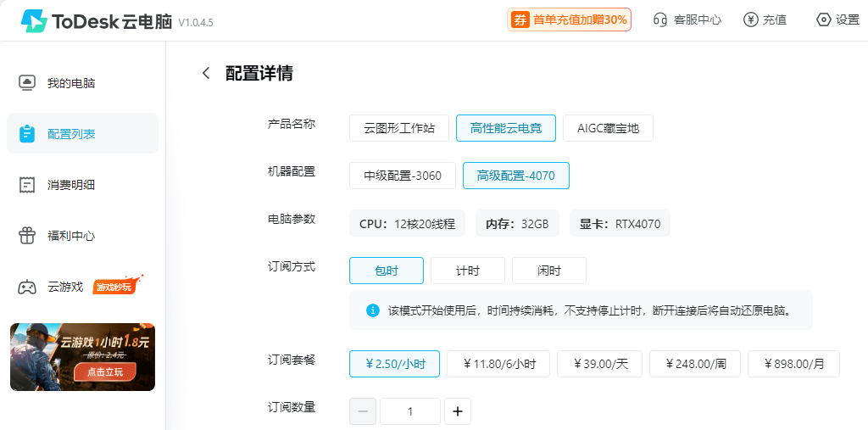Choose the ¥2.50/小时 plan
Viewport: 868px width, 430px height.
(395, 364)
